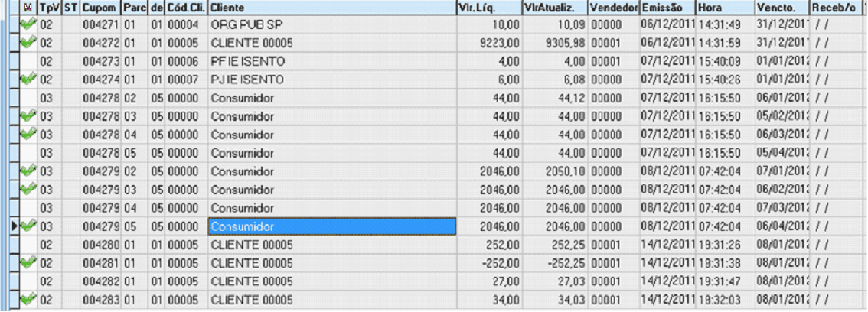
Task: Click checkmark on coupon 004283 row
Action: click(27, 300)
